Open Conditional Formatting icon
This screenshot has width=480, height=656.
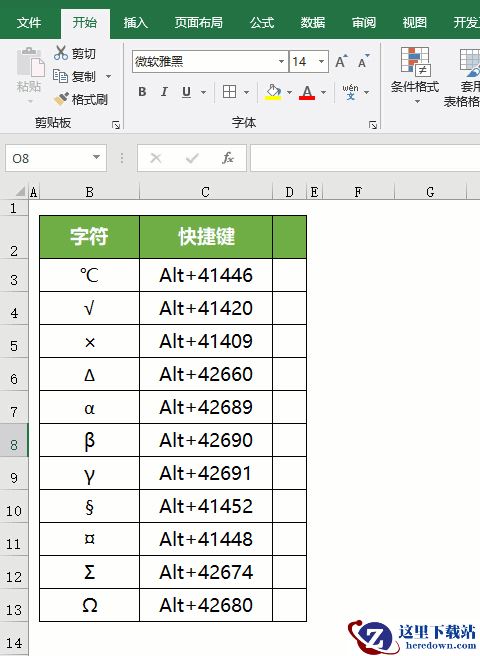[x=415, y=62]
